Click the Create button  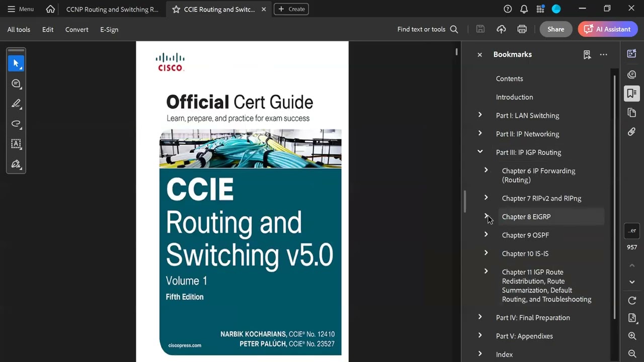[x=291, y=9]
